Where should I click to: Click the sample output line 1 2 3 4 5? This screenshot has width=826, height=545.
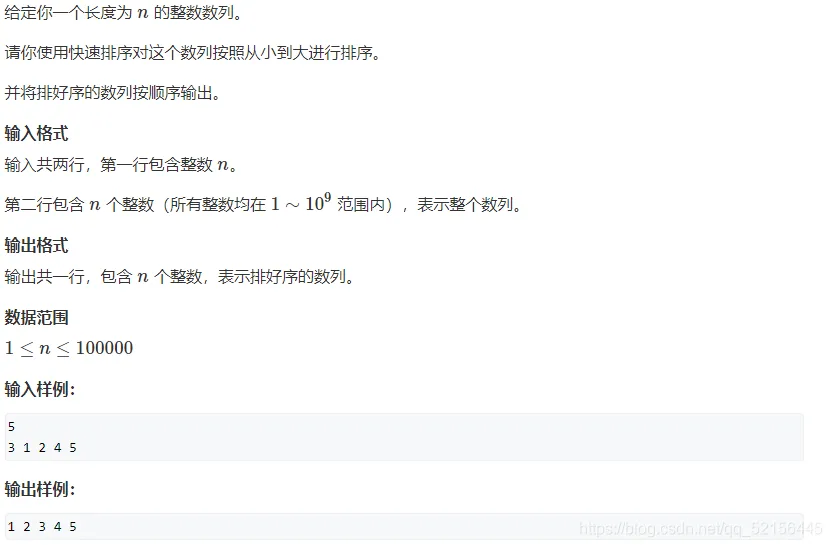tap(42, 527)
